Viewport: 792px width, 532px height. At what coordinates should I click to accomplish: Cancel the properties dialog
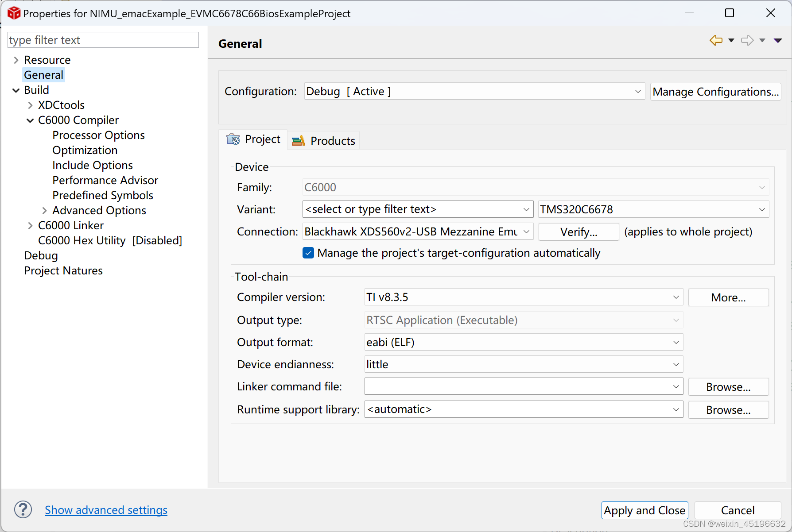[x=738, y=510]
